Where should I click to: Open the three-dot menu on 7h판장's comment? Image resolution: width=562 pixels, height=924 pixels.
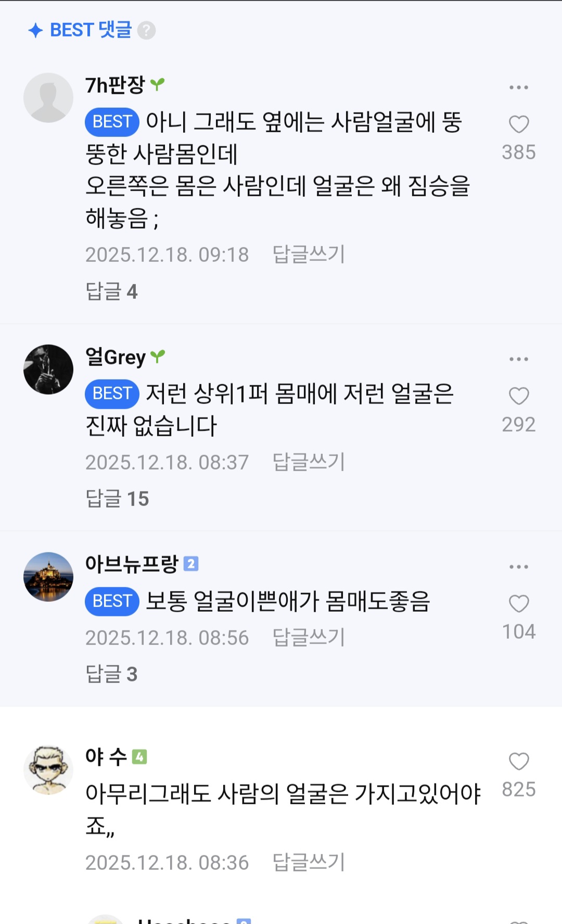point(518,87)
